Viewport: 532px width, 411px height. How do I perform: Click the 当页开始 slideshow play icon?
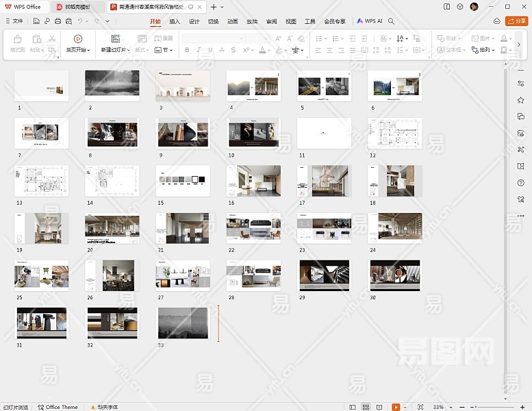(x=77, y=39)
